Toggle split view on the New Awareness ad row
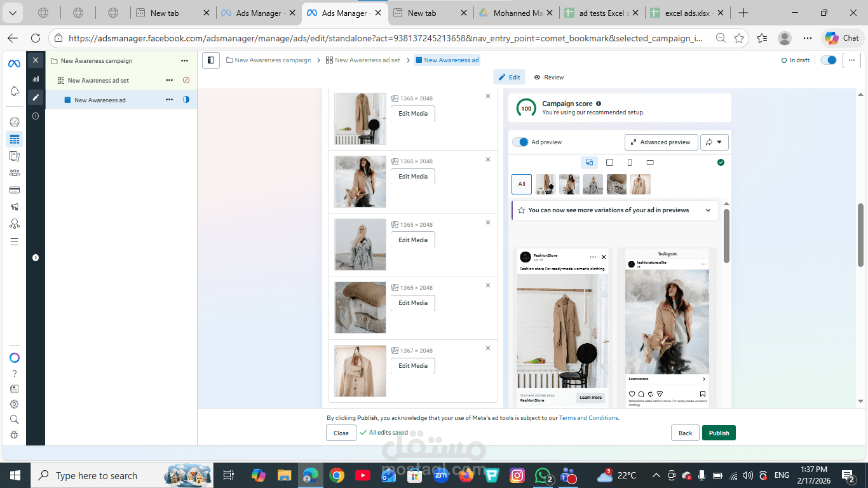868x488 pixels. tap(186, 100)
